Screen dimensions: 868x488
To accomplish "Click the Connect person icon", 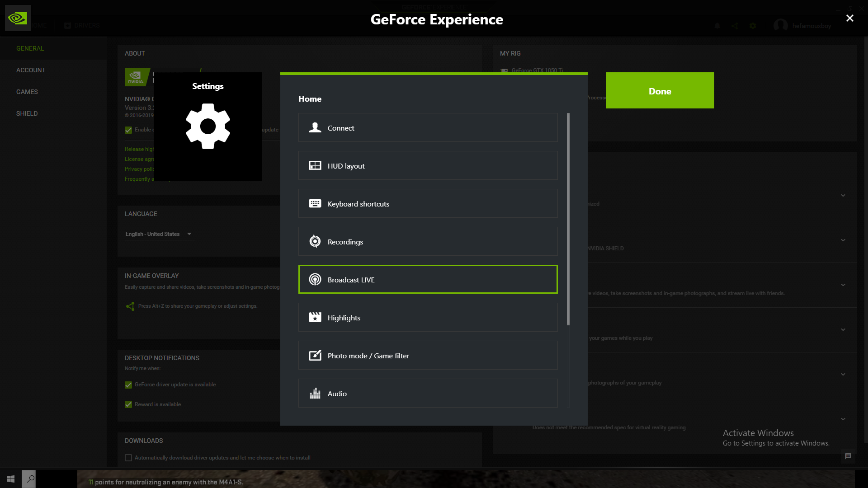I will point(315,128).
